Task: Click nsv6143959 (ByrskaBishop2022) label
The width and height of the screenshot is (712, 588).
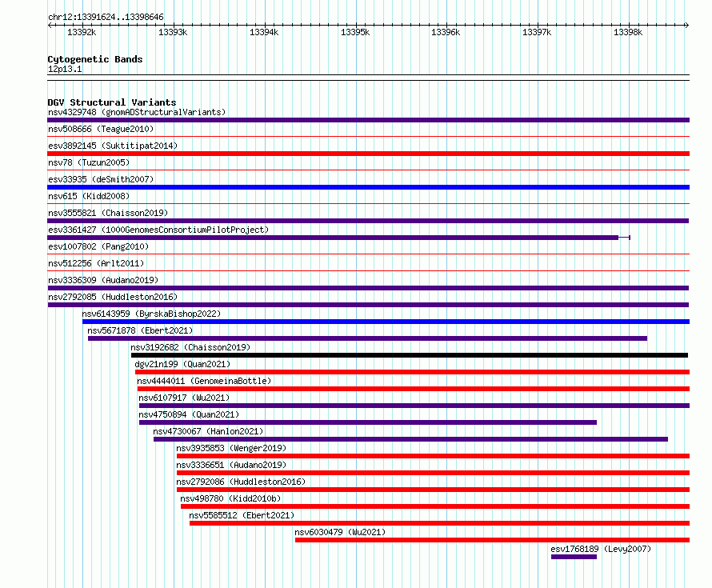Action: click(151, 314)
